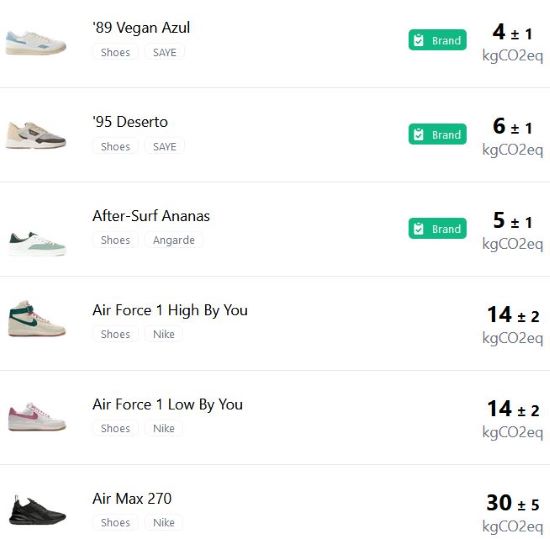Click the Brand badge for '95 Deserto
Image resolution: width=550 pixels, height=540 pixels.
coord(437,134)
